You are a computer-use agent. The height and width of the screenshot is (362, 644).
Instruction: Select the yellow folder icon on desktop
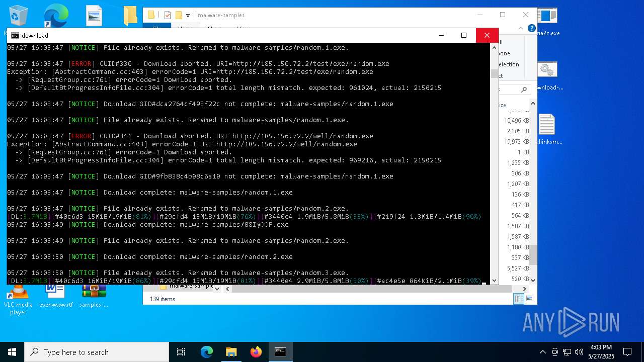click(x=130, y=16)
